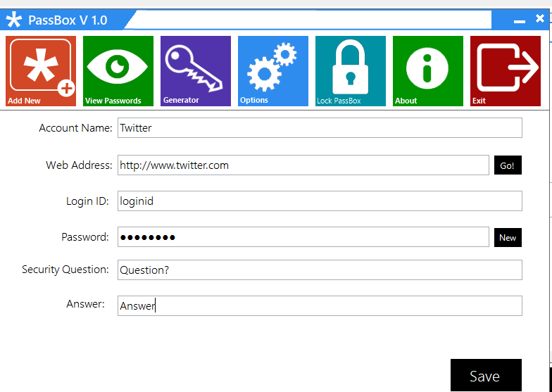Click the 'Password:' label

(84, 236)
